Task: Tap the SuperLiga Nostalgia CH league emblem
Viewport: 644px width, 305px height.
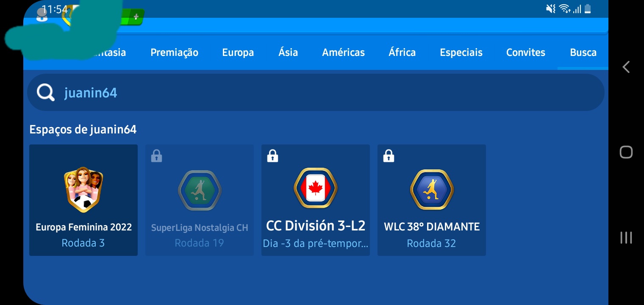Action: coord(200,191)
